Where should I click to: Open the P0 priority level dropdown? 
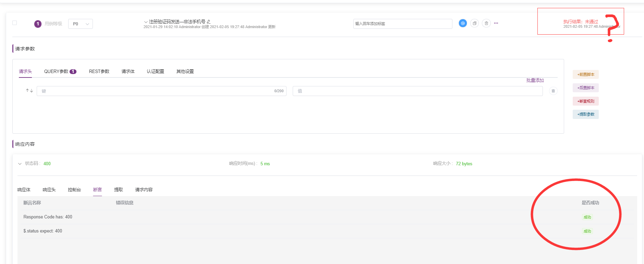click(81, 24)
